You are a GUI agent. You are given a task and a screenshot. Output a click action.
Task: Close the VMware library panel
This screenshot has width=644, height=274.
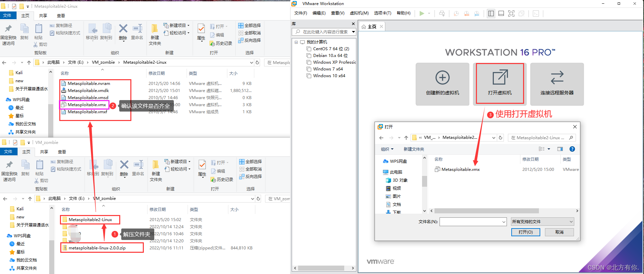pyautogui.click(x=353, y=24)
